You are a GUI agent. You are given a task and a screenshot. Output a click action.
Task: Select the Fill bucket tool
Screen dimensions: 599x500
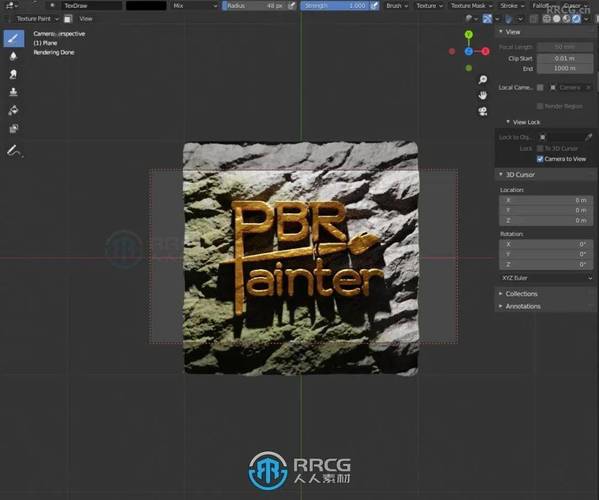point(14,110)
